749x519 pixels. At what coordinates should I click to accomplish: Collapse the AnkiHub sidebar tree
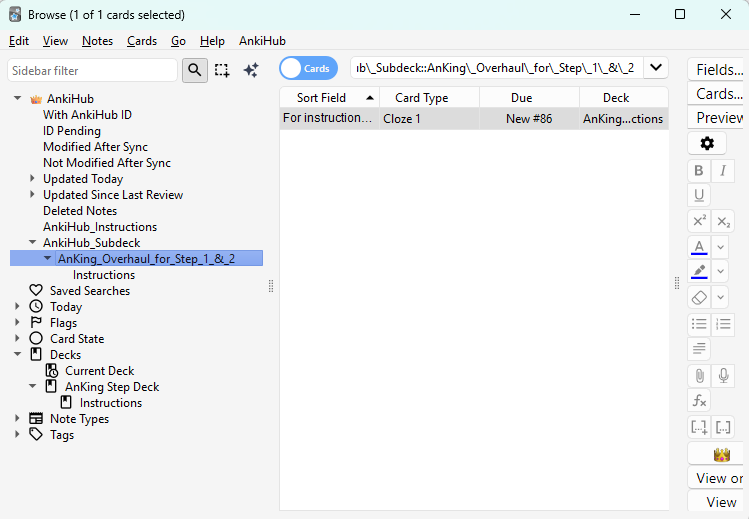[x=18, y=99]
